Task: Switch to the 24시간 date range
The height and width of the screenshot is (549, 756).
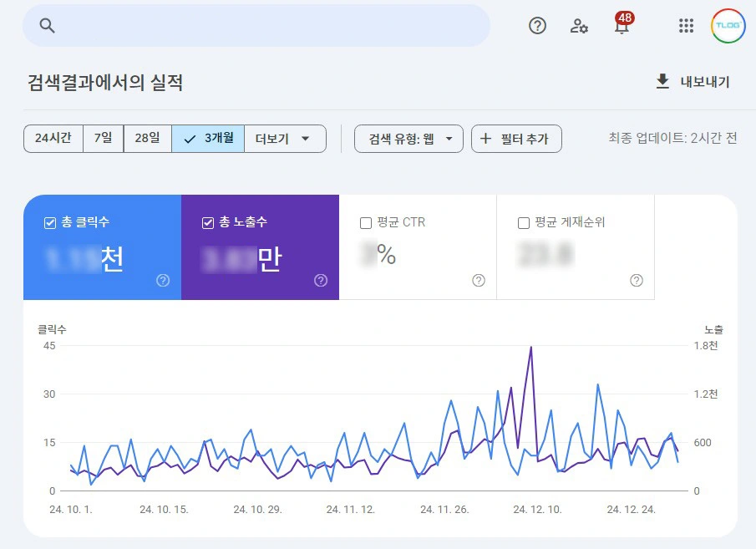Action: [x=53, y=139]
